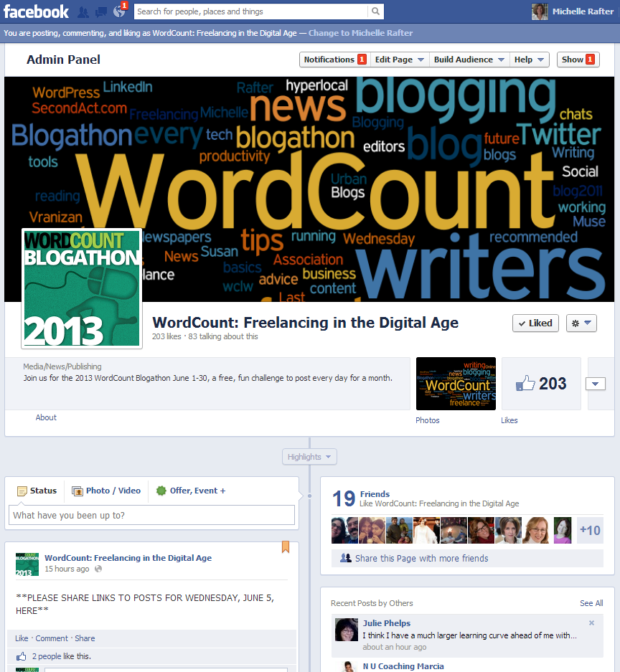Click See All in Recent Posts by Others
The width and height of the screenshot is (620, 672).
click(x=591, y=603)
